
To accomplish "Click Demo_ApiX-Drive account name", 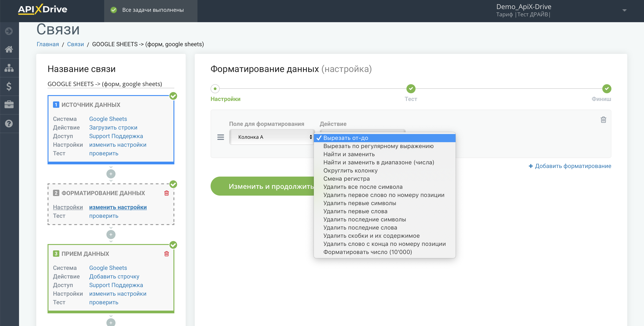I will 524,7.
